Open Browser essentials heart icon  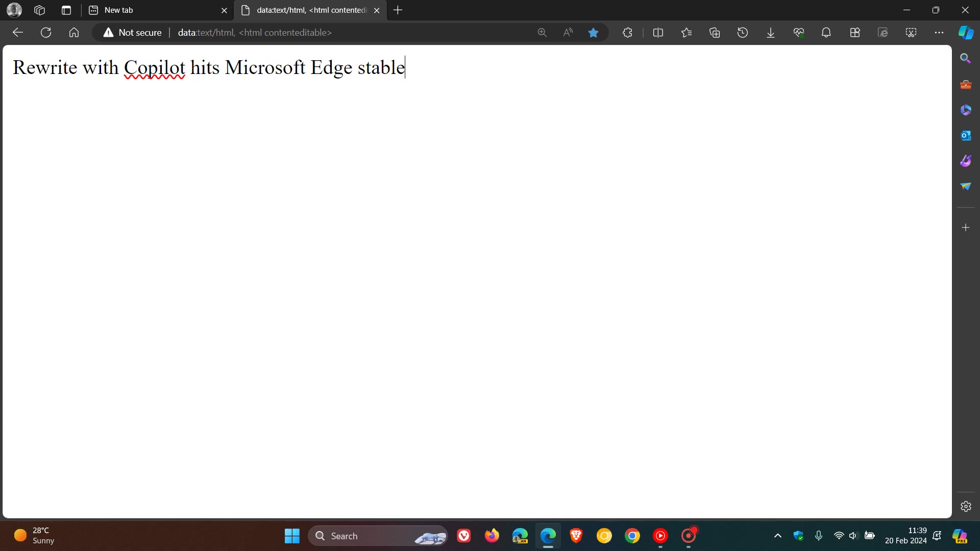point(799,33)
